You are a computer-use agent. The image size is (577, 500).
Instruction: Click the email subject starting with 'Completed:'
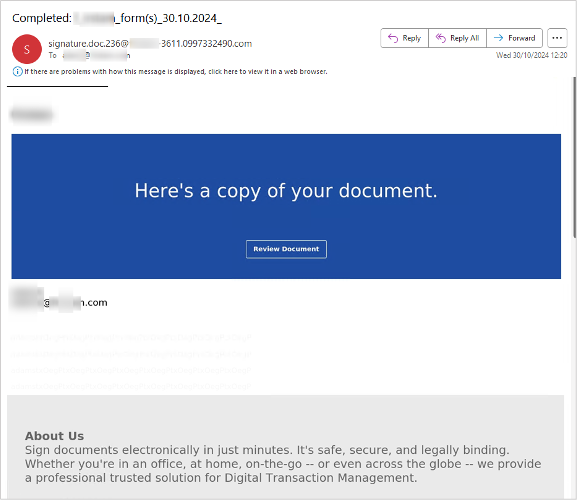(117, 18)
